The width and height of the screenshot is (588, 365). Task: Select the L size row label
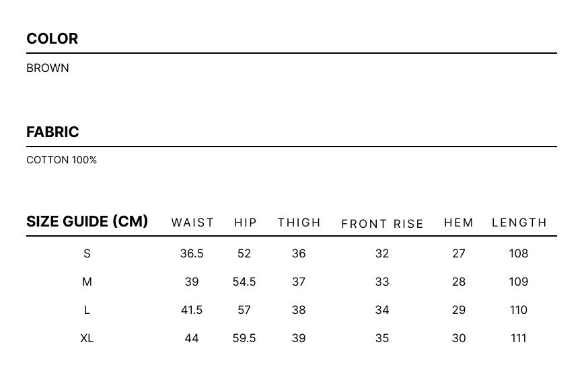click(x=87, y=310)
